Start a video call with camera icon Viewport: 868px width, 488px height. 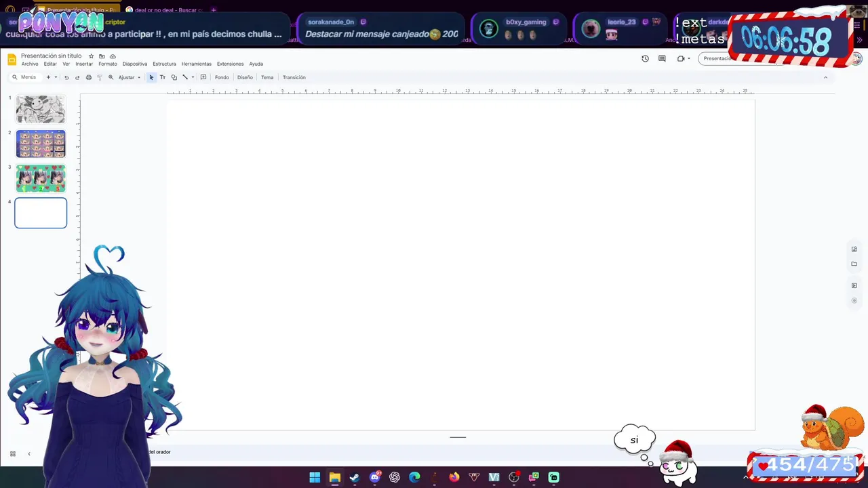point(681,58)
